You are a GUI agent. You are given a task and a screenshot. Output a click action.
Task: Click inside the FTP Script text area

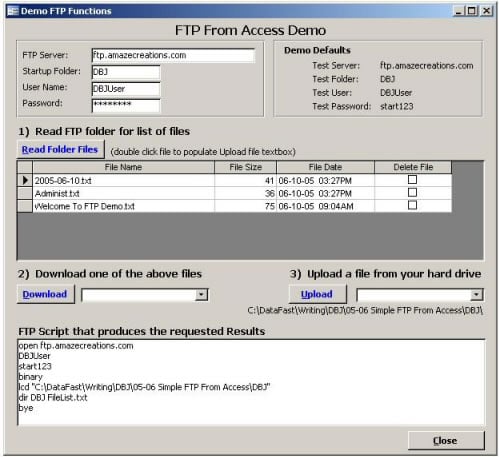pos(251,382)
